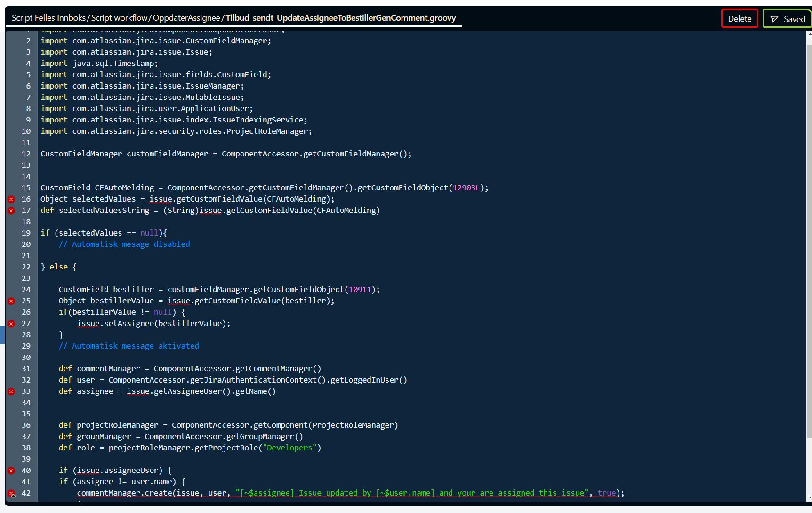The width and height of the screenshot is (812, 513).
Task: Click the number 10911 in line 24
Action: point(360,290)
